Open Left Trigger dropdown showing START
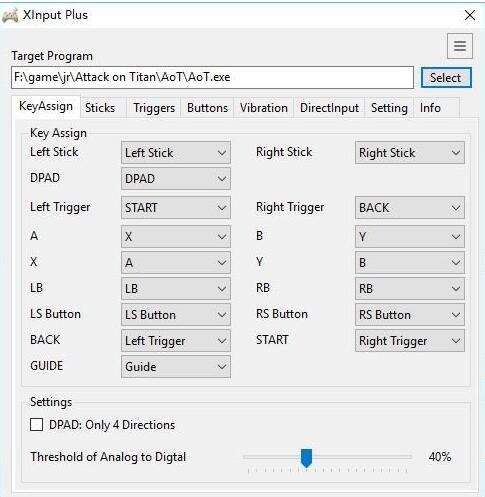Viewport: 485px width, 497px height. (176, 208)
